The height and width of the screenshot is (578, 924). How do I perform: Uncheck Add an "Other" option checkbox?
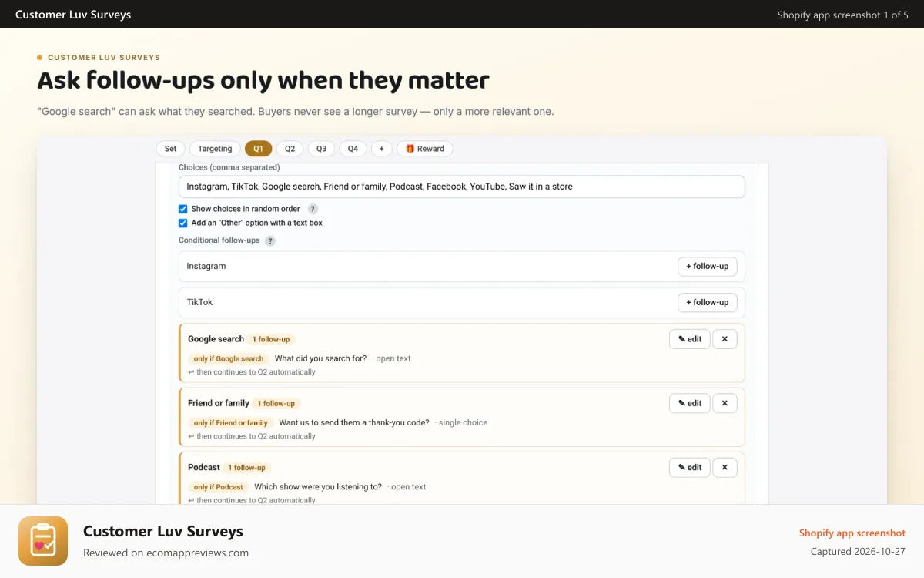(183, 223)
